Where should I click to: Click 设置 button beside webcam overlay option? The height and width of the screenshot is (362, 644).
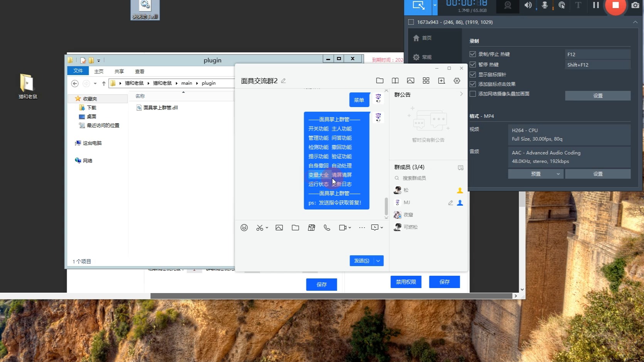598,96
